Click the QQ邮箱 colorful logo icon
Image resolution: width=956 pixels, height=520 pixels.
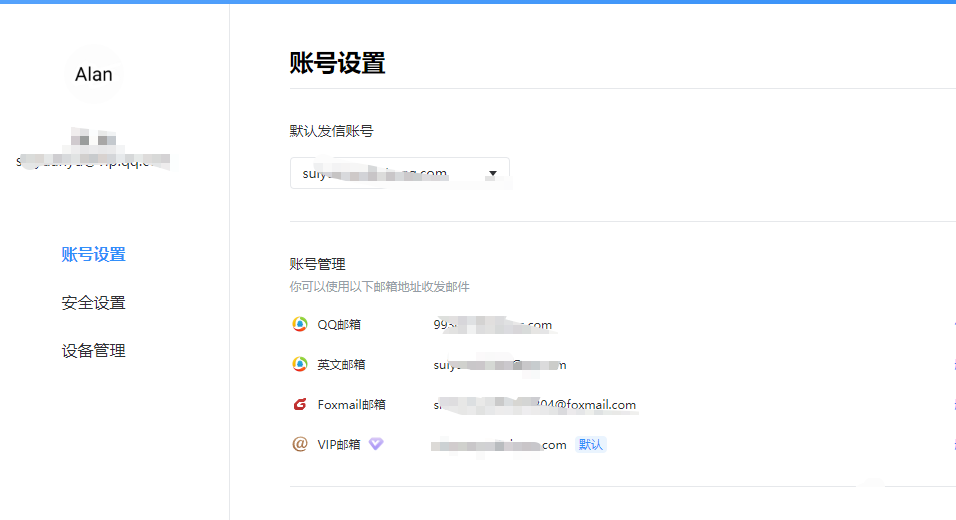point(299,324)
